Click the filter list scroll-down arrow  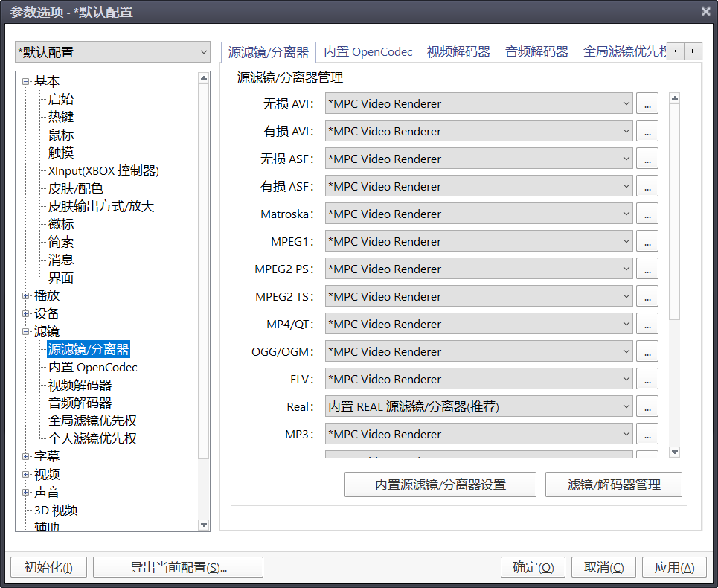pos(675,452)
